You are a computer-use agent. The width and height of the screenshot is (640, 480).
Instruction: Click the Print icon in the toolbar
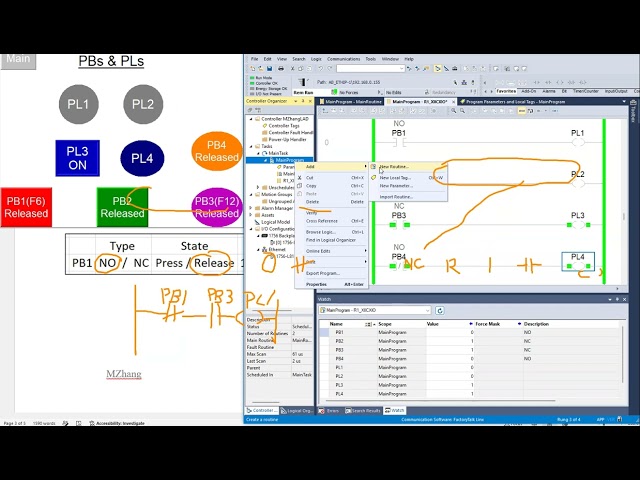[281, 69]
